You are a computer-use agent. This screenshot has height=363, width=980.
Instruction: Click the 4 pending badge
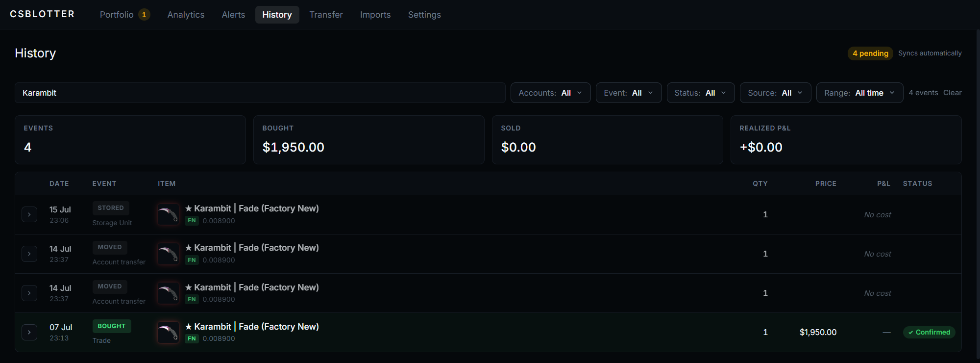click(x=870, y=53)
